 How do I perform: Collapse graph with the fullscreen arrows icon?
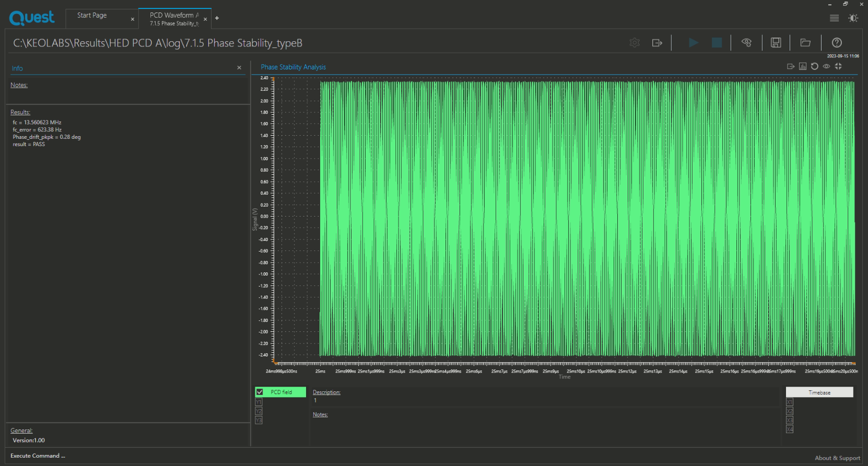(x=838, y=66)
